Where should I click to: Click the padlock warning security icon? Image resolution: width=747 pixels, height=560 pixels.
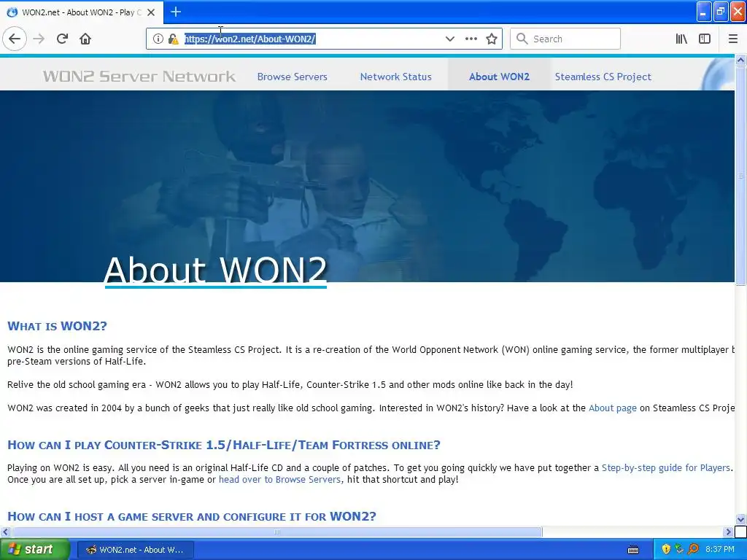(x=173, y=39)
